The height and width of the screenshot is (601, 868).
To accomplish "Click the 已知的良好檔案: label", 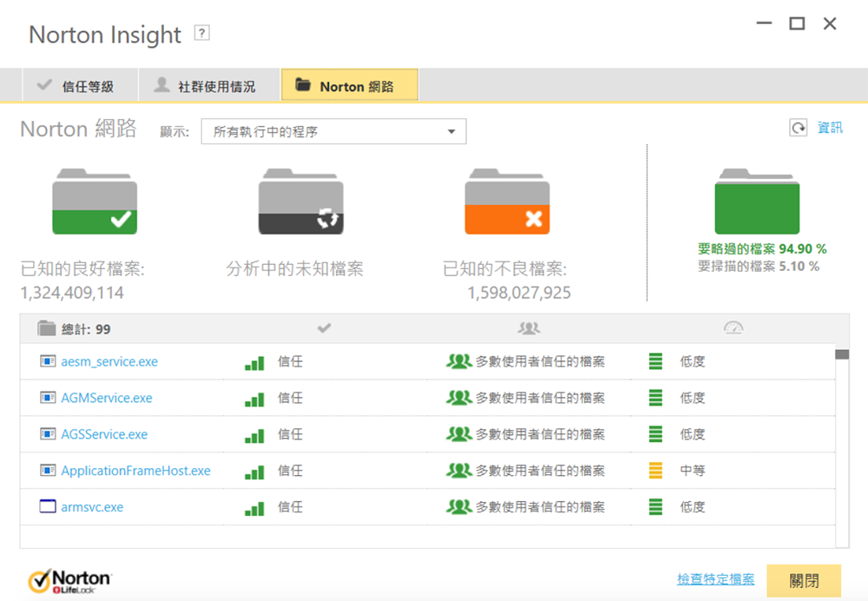I will (x=82, y=269).
